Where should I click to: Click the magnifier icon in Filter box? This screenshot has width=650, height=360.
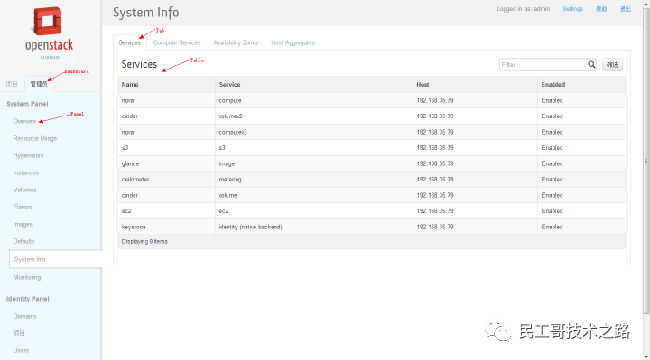click(x=592, y=64)
